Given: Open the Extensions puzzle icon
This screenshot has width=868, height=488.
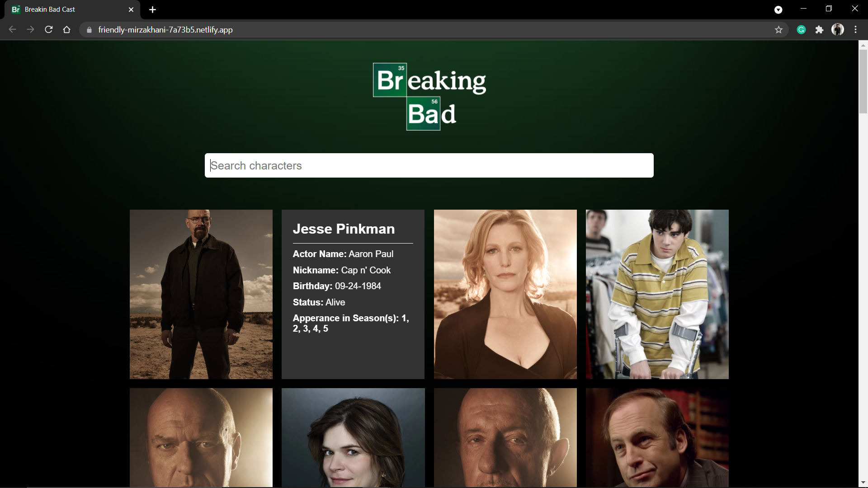Looking at the screenshot, I should click(x=819, y=30).
